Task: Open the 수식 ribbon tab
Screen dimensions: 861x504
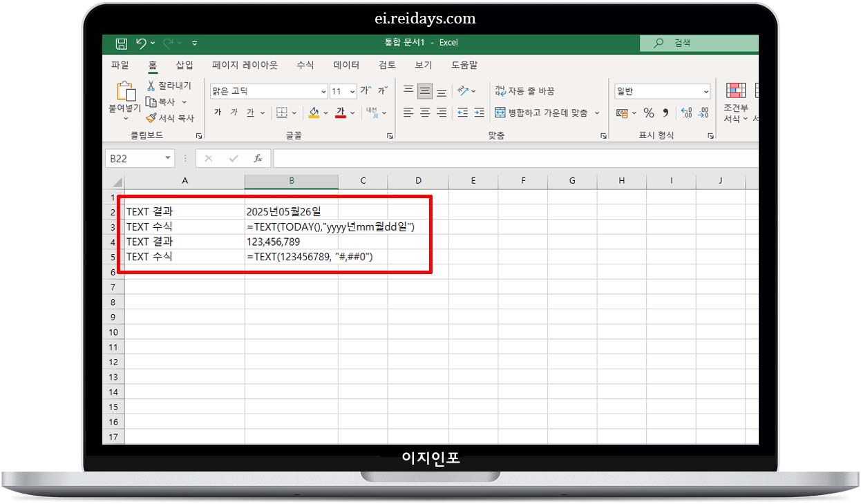Action: point(305,65)
